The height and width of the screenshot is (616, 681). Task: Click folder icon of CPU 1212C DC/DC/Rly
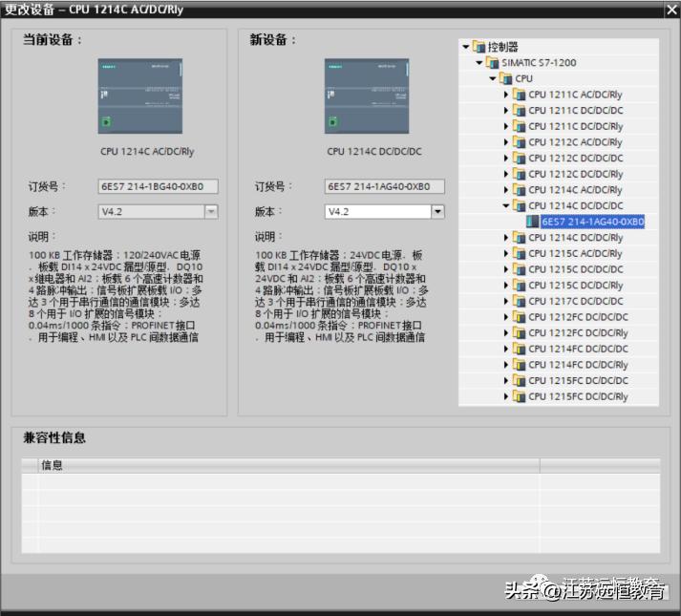[519, 174]
